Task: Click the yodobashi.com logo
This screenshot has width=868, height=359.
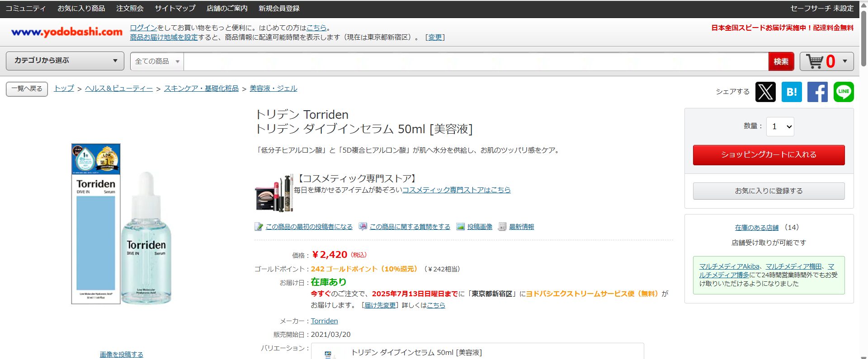Action: [x=67, y=32]
